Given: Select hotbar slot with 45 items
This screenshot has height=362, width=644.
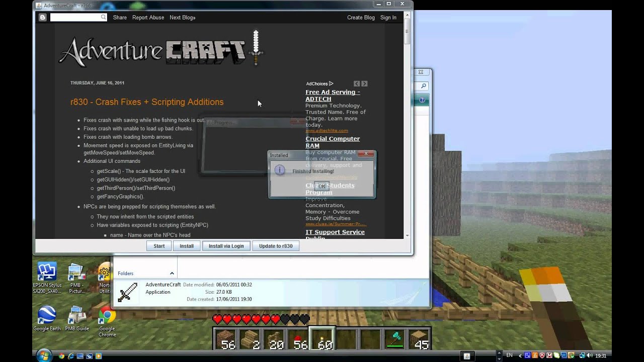Looking at the screenshot, I should click(x=419, y=338).
